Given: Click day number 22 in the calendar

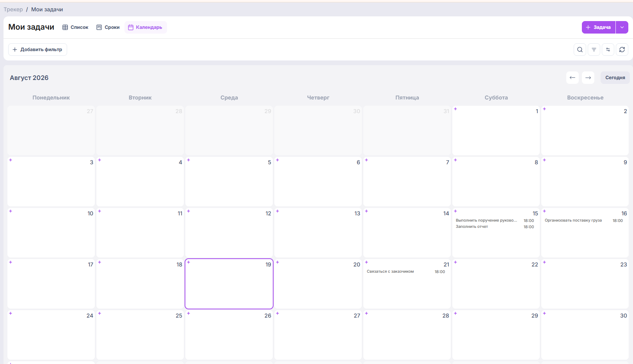Looking at the screenshot, I should 535,265.
